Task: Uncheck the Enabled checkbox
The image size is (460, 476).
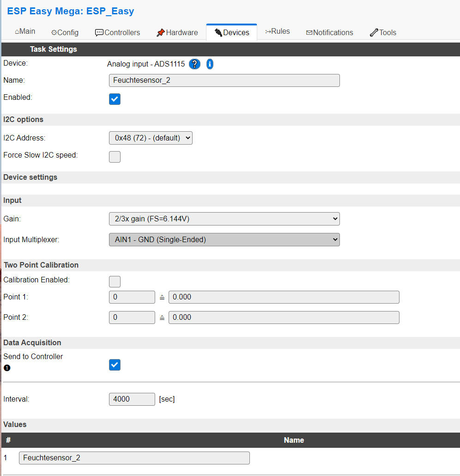Action: click(x=115, y=99)
